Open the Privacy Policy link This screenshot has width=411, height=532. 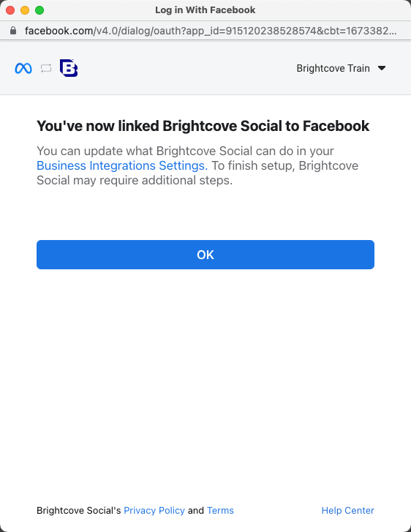[x=154, y=510]
